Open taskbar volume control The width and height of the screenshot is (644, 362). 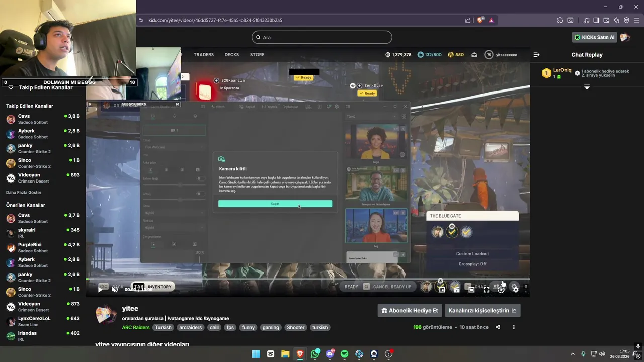click(602, 354)
